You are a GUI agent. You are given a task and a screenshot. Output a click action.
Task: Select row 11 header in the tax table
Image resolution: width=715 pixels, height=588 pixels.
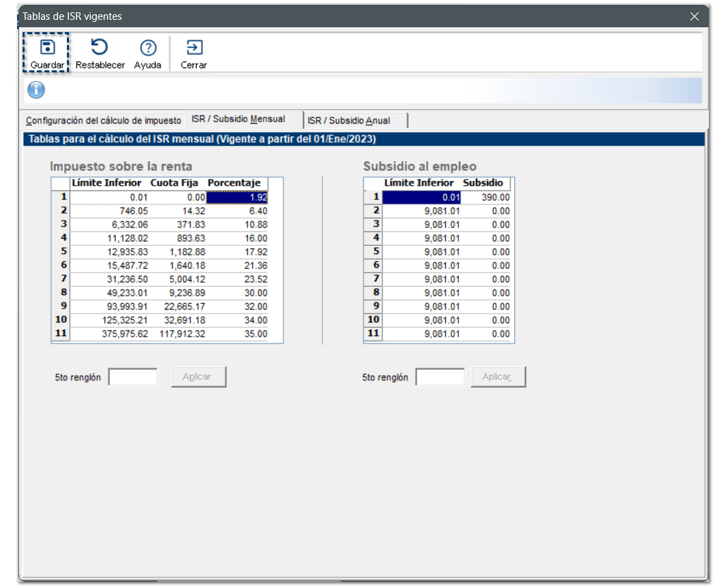[x=61, y=334]
